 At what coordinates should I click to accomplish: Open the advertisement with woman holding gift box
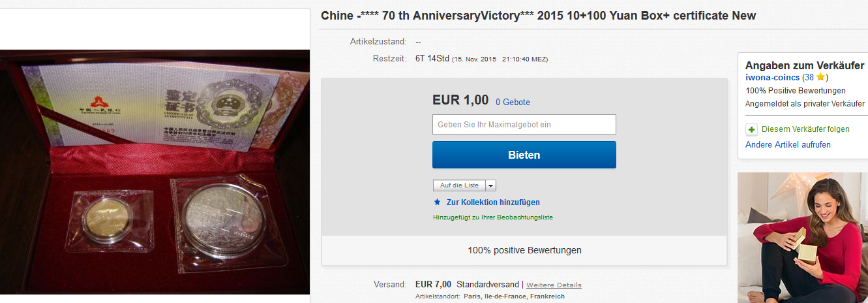[x=803, y=238]
